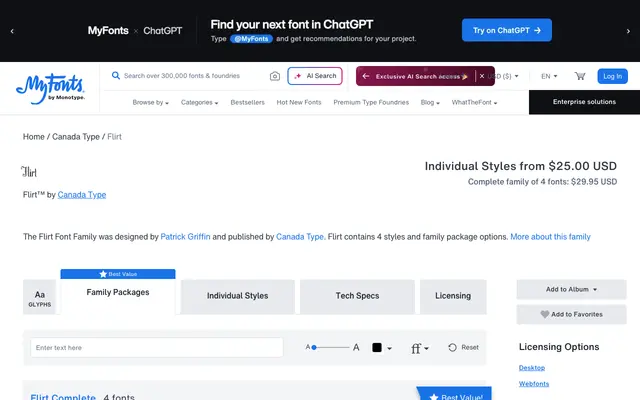This screenshot has width=640, height=400.
Task: Close the Exclusive AI Search popup
Action: tap(482, 76)
